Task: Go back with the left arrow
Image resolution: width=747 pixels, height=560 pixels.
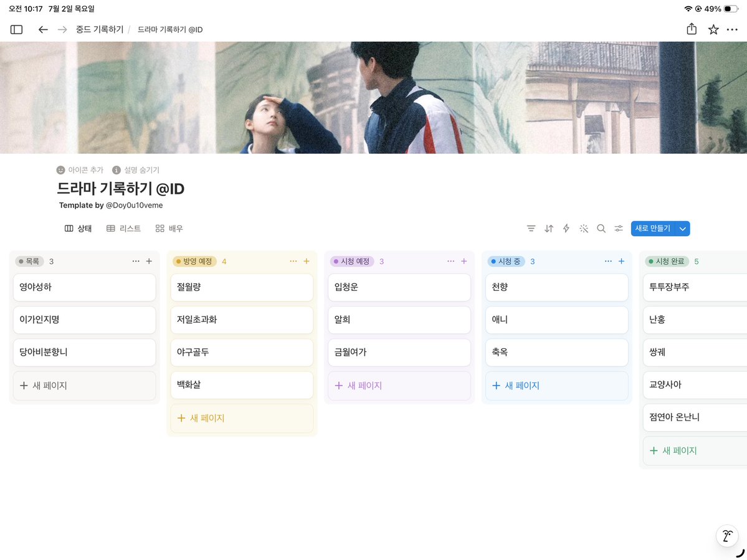Action: [x=43, y=29]
